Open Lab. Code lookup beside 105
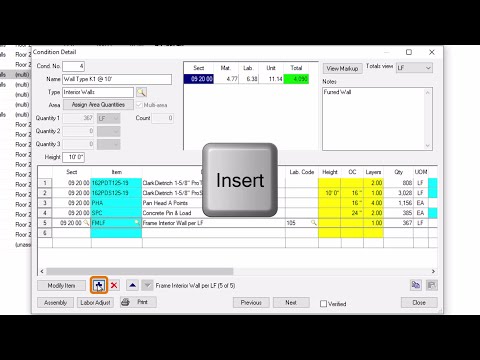The width and height of the screenshot is (480, 360). click(314, 222)
